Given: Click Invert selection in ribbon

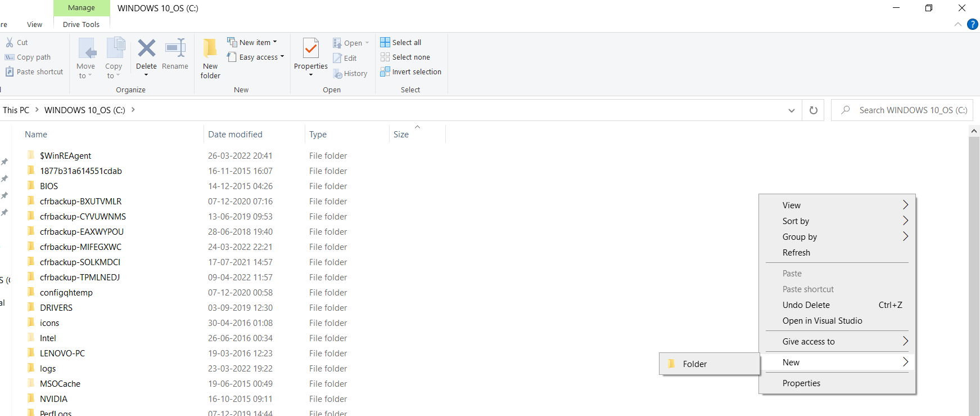Looking at the screenshot, I should pyautogui.click(x=410, y=72).
